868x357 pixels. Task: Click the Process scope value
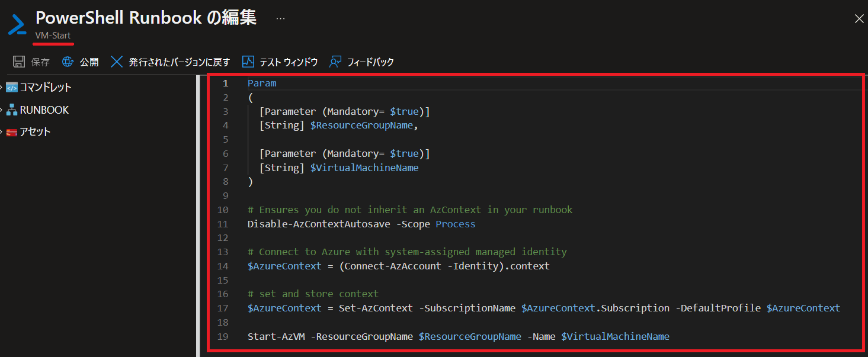[456, 224]
